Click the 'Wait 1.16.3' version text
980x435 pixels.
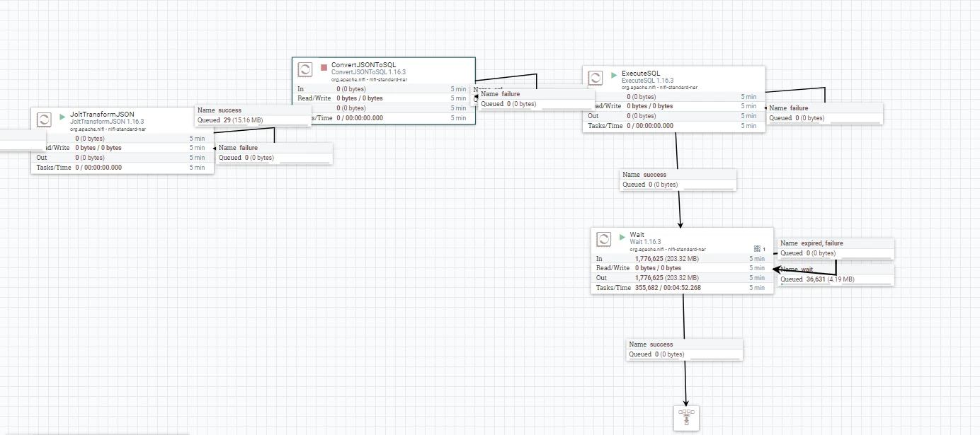click(x=645, y=242)
